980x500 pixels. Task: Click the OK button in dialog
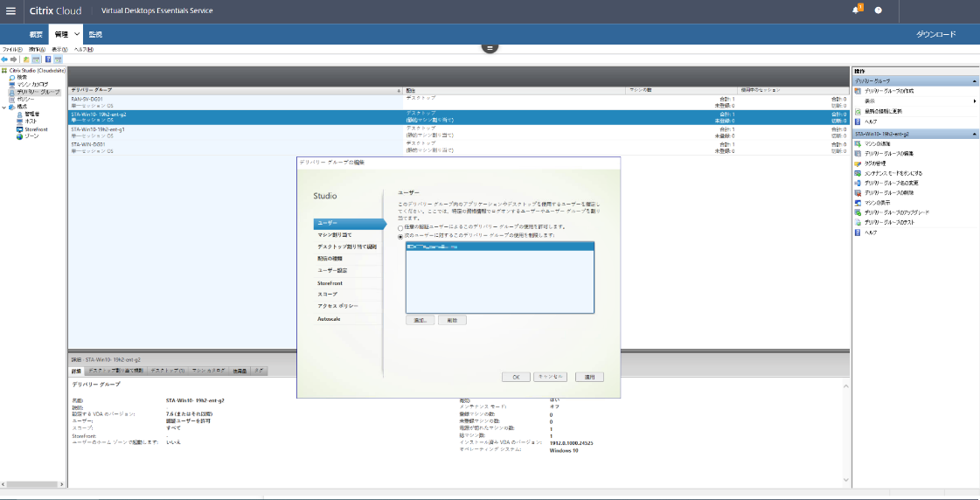(517, 378)
